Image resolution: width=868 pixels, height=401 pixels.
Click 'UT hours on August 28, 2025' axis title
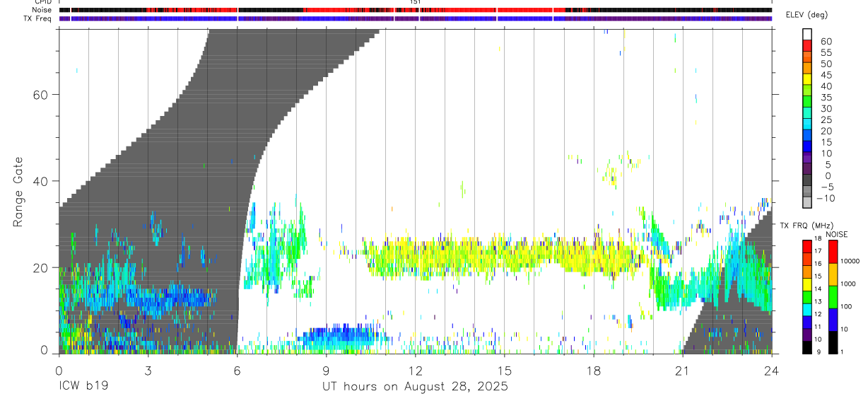click(416, 387)
